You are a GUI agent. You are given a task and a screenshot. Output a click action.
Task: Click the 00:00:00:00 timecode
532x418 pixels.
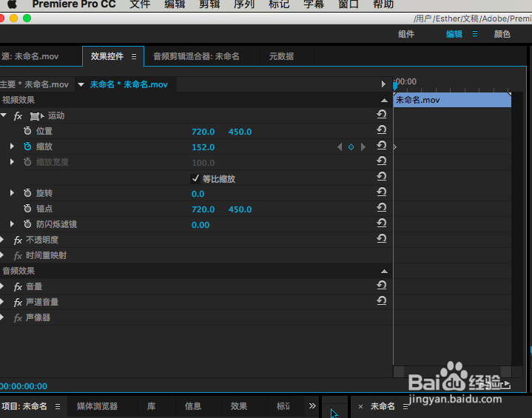coord(24,386)
